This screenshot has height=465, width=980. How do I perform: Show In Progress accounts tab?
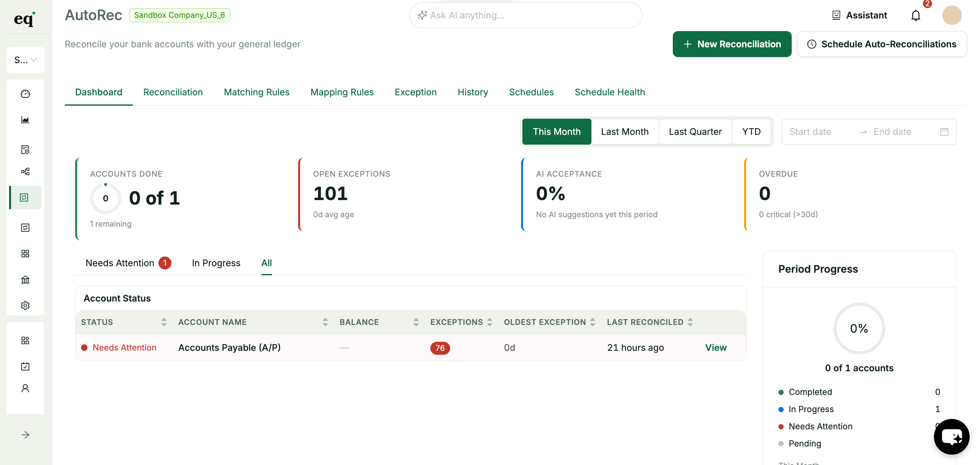[x=216, y=263]
